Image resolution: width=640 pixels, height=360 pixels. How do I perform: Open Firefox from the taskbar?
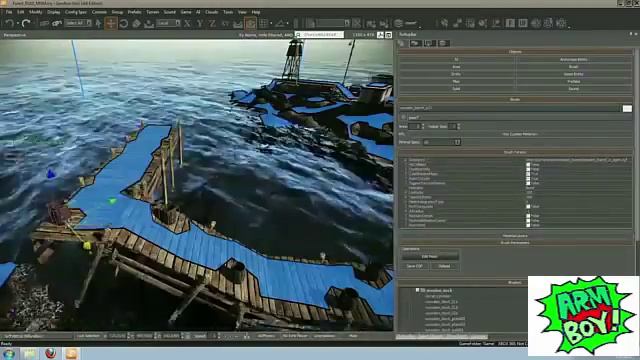pos(51,353)
